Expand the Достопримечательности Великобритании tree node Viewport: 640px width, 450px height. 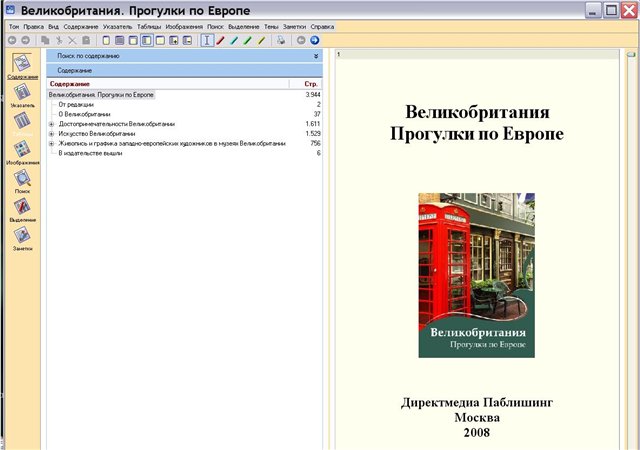pyautogui.click(x=52, y=124)
